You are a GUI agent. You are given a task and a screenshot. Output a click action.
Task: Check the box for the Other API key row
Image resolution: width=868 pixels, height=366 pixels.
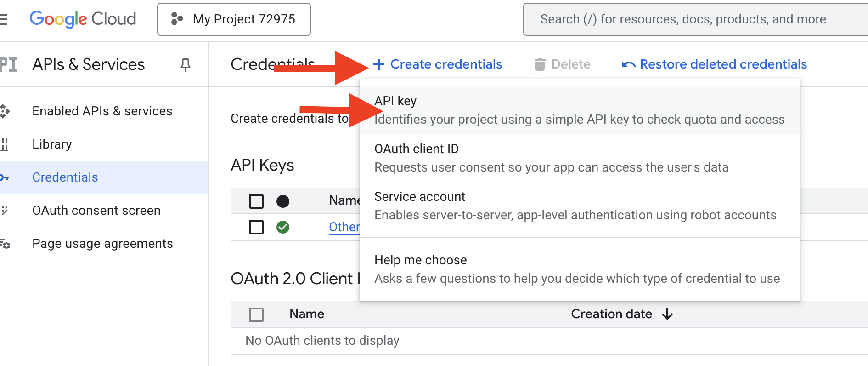pyautogui.click(x=256, y=227)
